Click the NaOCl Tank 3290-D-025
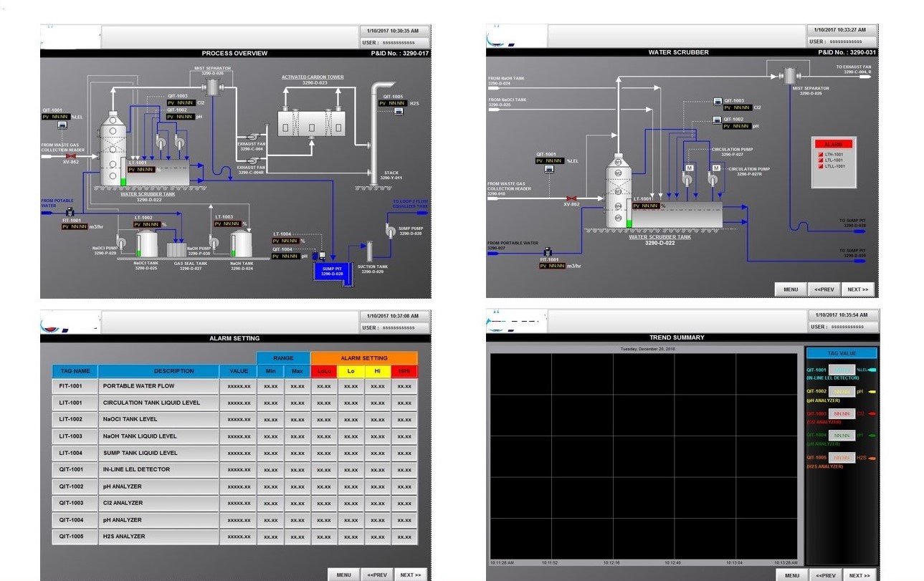Screen dimensions: 924x581 point(147,243)
